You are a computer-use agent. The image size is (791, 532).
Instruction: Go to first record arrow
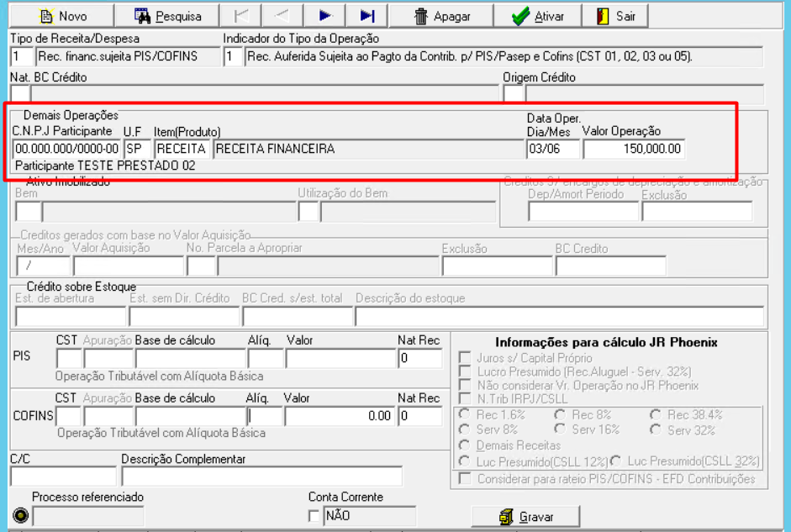[x=241, y=16]
